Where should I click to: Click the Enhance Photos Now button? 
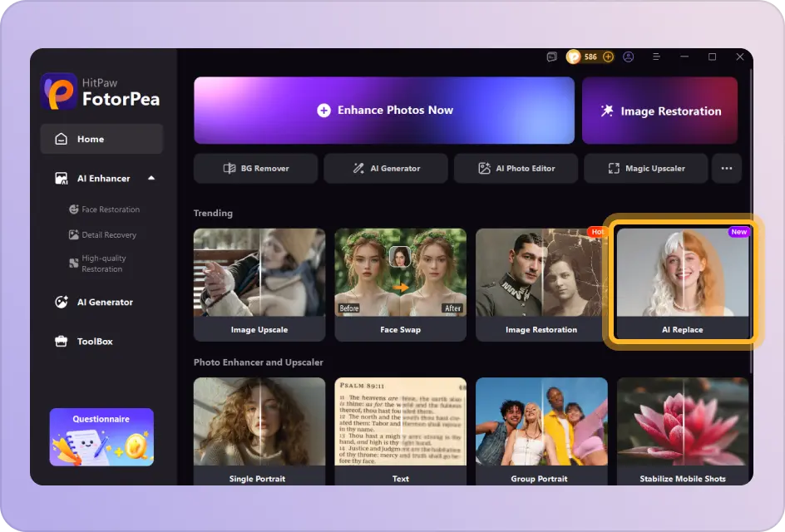(x=384, y=110)
